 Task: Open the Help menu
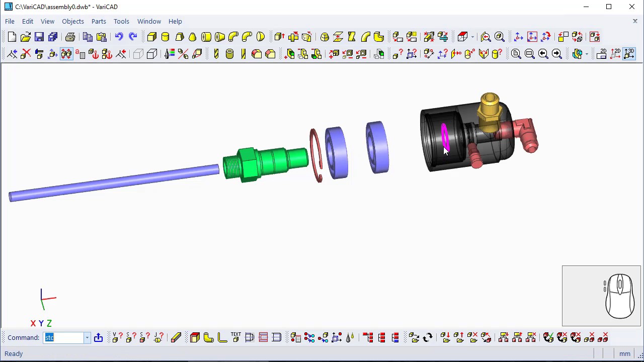click(175, 21)
